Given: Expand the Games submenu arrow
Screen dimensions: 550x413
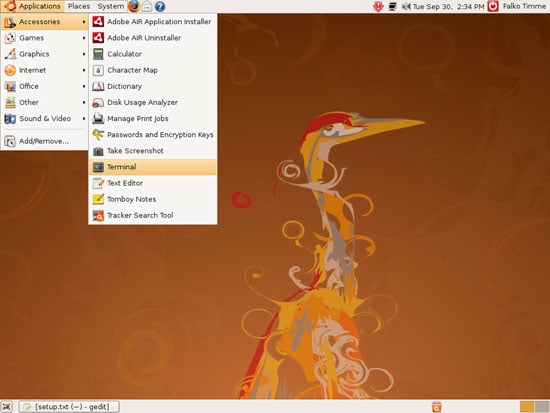Looking at the screenshot, I should (84, 38).
